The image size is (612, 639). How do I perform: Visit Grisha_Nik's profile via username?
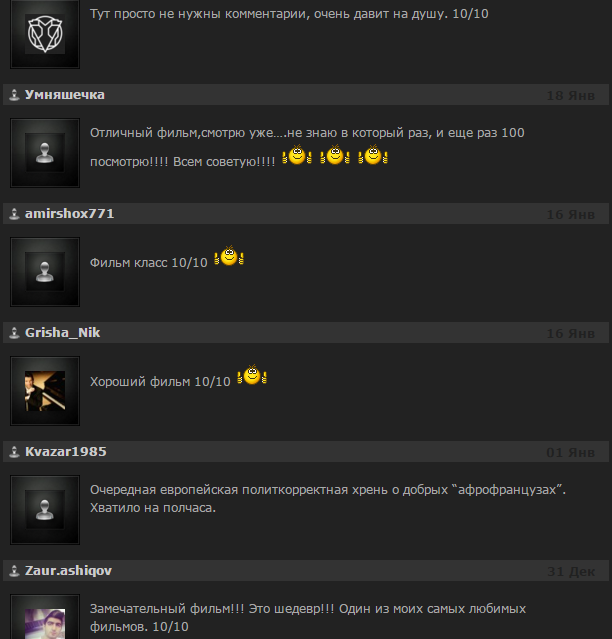62,333
